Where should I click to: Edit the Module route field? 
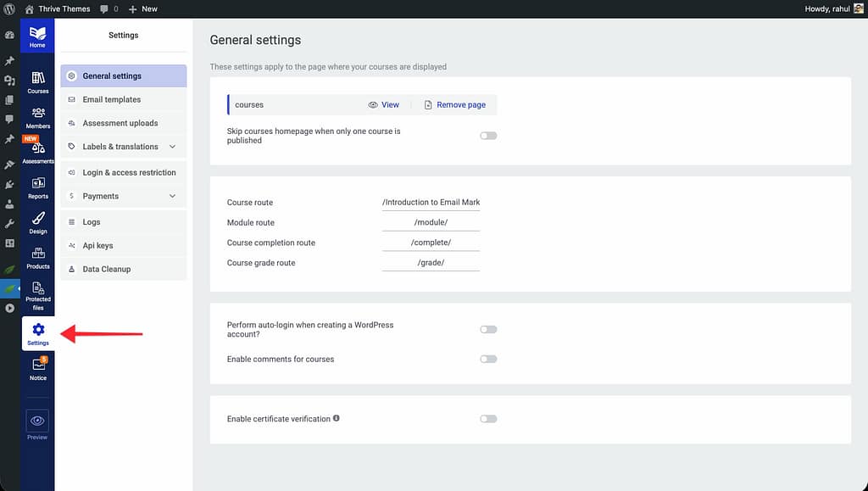431,222
